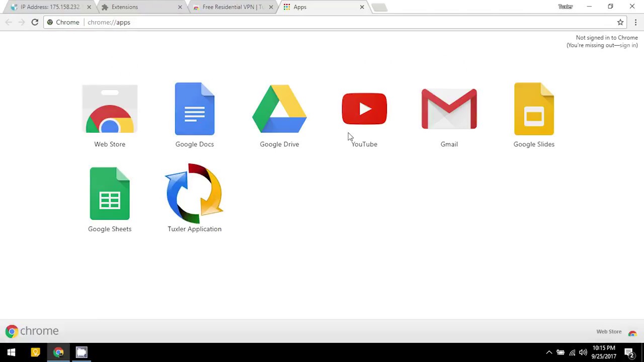Click the battery icon in system tray
The height and width of the screenshot is (362, 644).
click(x=560, y=352)
